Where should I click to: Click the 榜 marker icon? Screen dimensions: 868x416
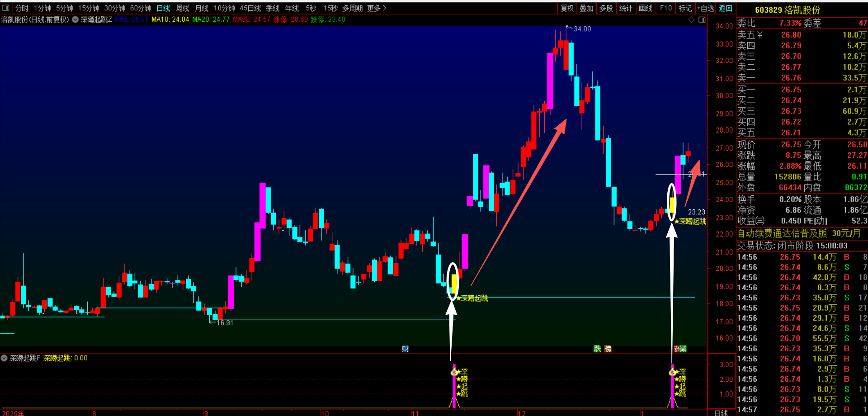click(608, 349)
